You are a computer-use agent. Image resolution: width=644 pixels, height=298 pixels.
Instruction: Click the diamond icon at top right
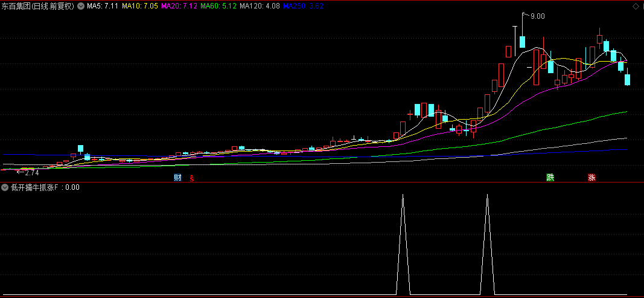click(636, 6)
